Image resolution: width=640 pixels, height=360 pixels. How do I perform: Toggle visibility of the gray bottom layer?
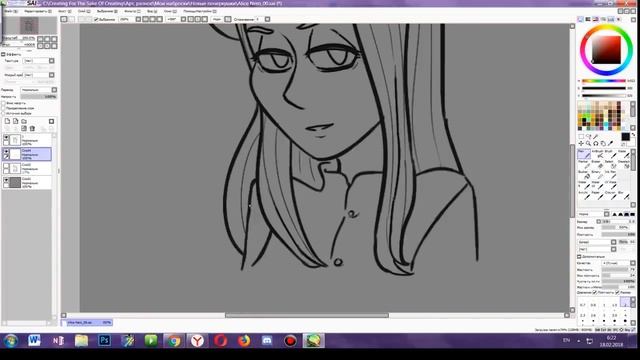click(6, 180)
